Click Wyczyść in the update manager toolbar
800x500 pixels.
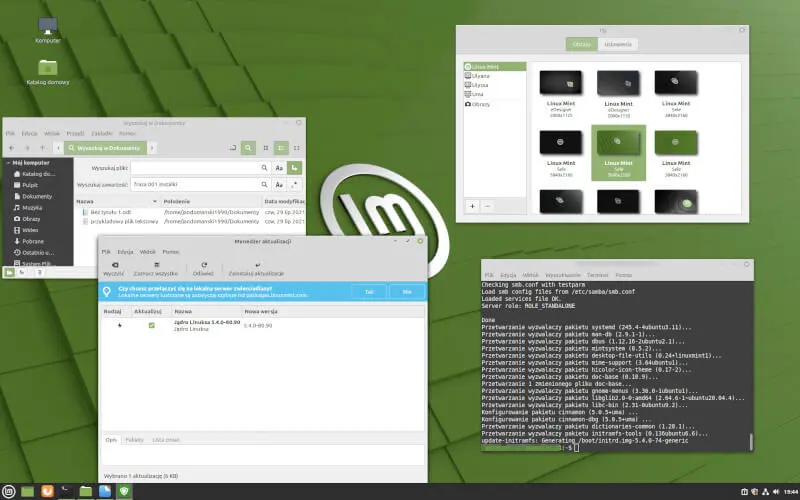[x=114, y=269]
